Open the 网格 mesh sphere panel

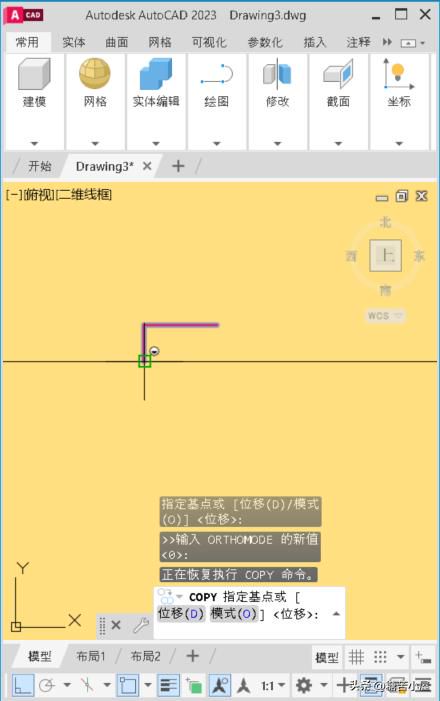pos(95,73)
